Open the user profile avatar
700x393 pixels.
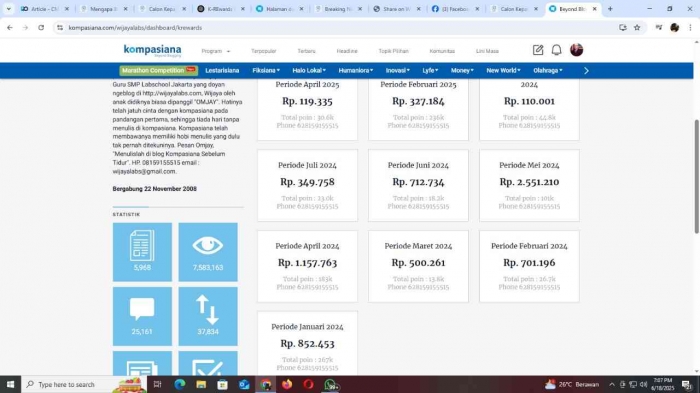tap(576, 50)
